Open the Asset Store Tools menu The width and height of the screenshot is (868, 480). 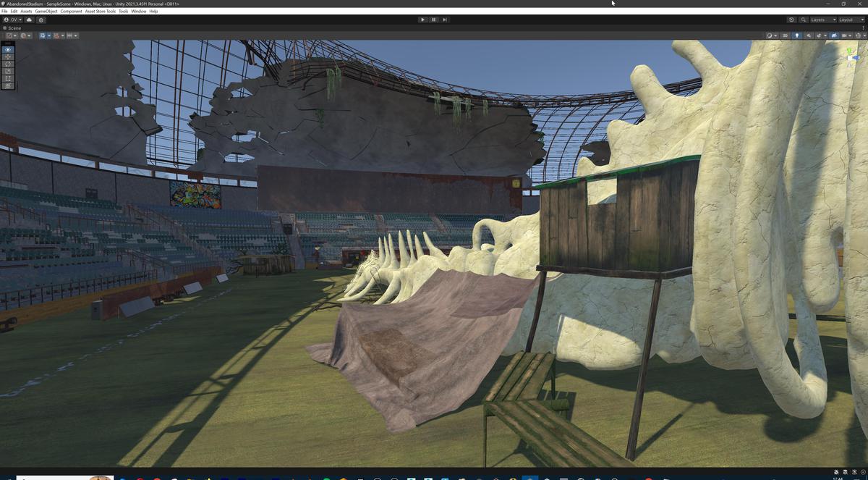click(98, 11)
